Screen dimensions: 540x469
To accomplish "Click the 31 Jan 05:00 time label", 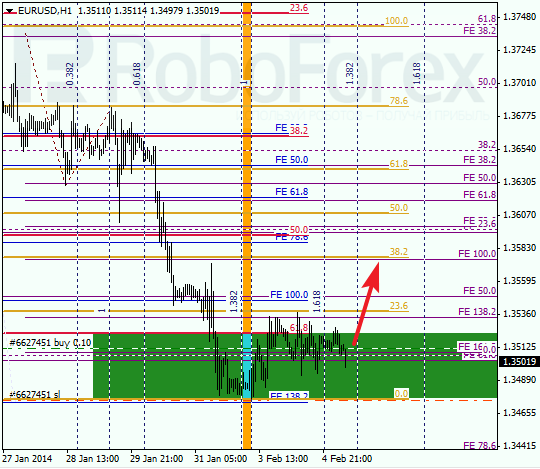I will pyautogui.click(x=220, y=459).
